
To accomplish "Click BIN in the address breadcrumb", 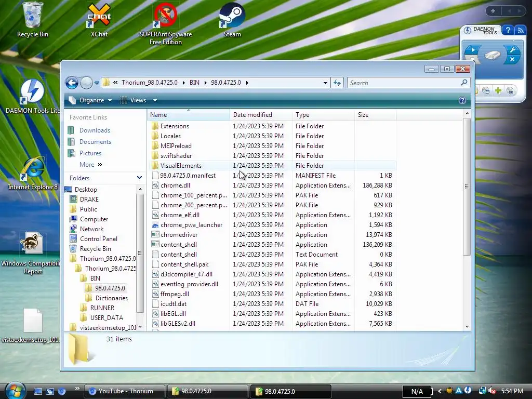I will point(194,83).
